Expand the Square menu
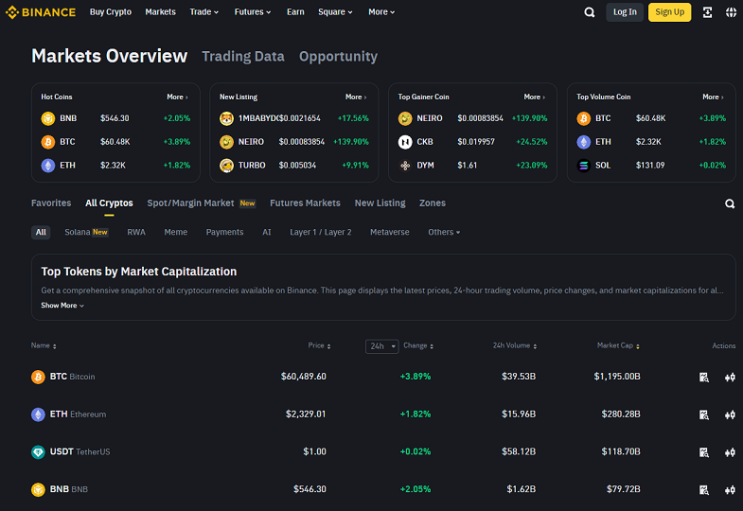This screenshot has width=743, height=511. pos(335,12)
